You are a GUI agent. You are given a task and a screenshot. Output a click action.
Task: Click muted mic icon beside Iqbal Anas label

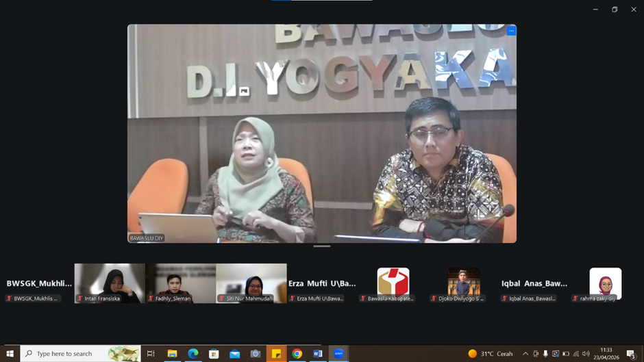(505, 298)
